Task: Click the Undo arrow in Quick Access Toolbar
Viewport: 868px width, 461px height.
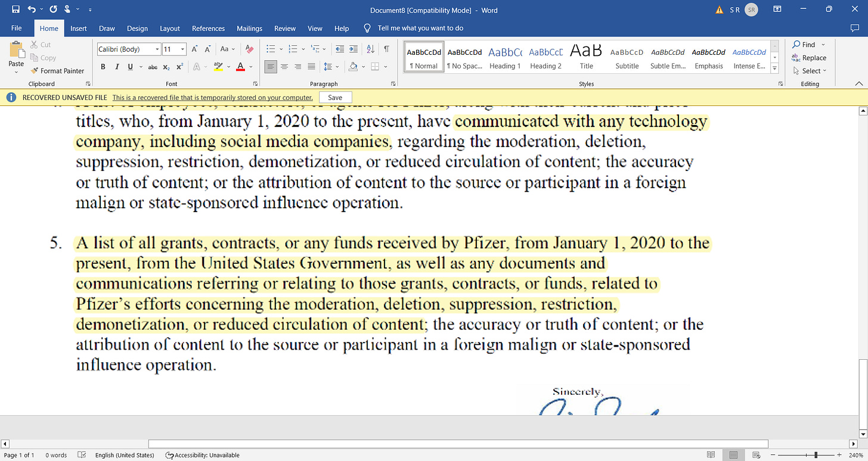Action: (x=32, y=10)
